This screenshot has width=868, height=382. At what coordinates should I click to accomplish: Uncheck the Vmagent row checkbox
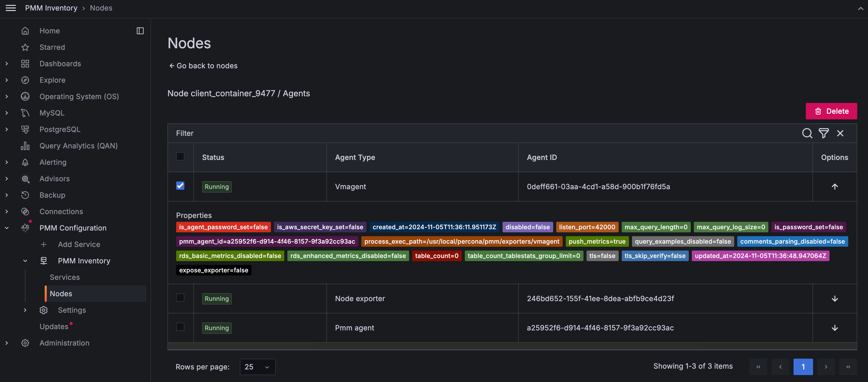[180, 186]
